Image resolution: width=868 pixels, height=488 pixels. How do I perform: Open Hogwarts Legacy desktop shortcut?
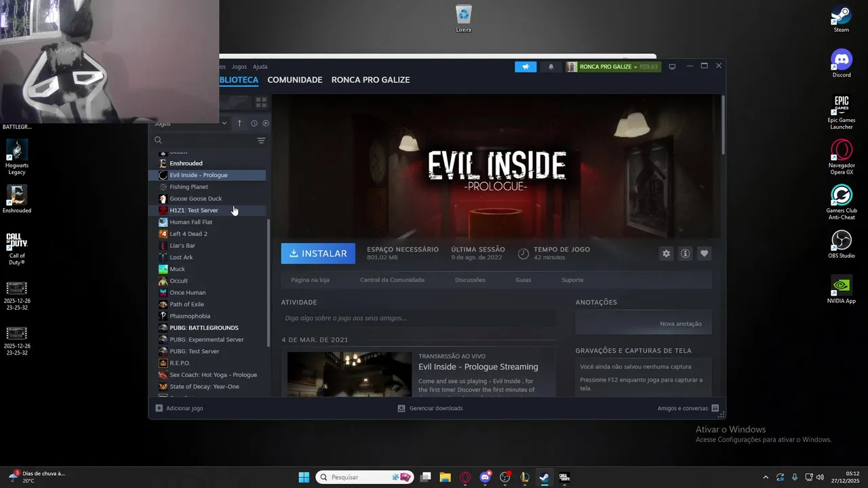[17, 157]
